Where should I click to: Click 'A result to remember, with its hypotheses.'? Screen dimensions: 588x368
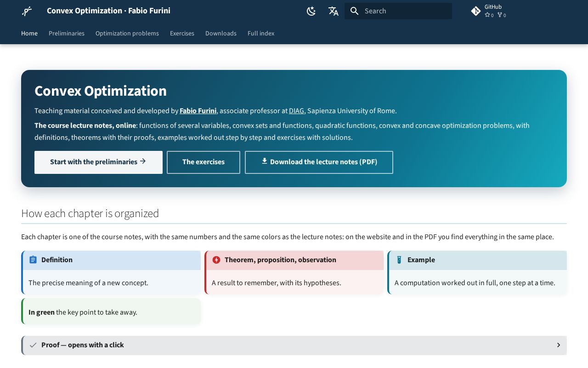pos(277,283)
